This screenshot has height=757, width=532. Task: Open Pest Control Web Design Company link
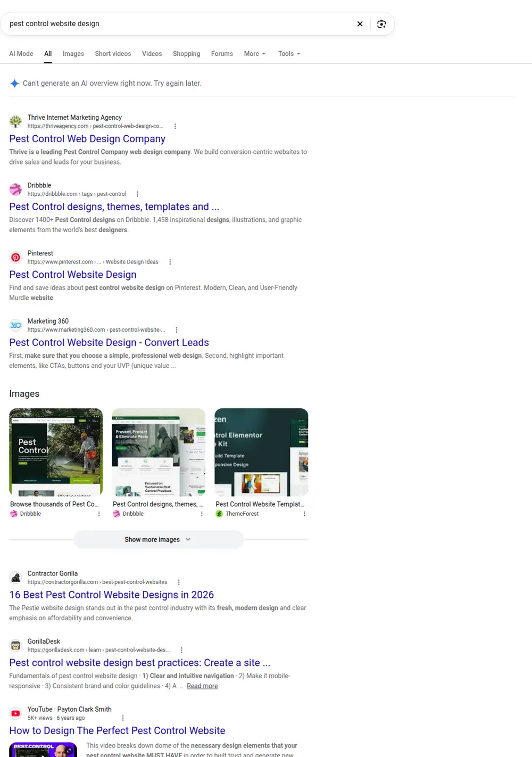[x=87, y=139]
